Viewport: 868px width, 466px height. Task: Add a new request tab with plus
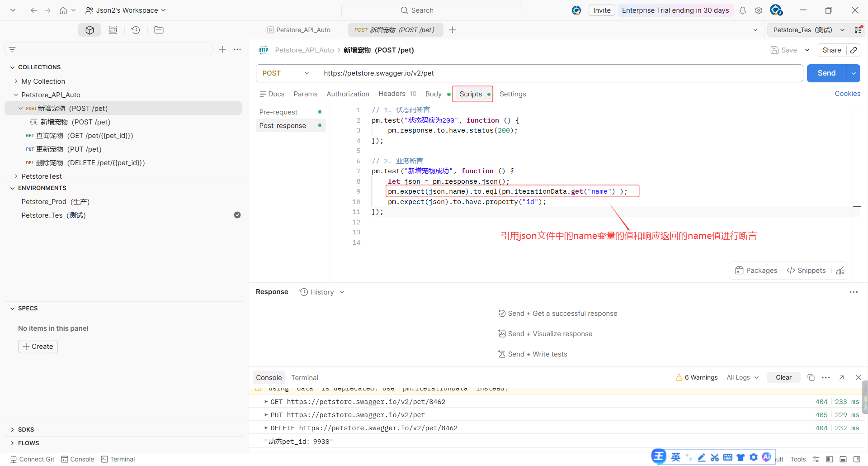[453, 30]
